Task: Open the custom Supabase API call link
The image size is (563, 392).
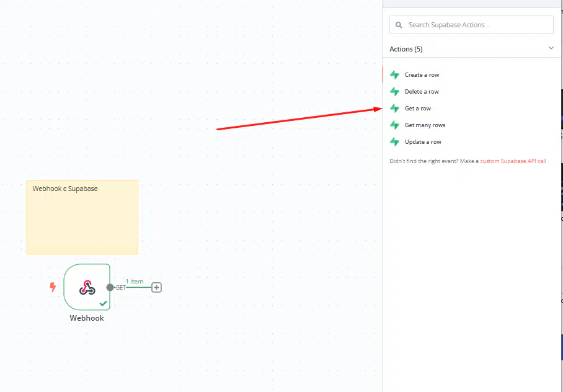Action: pos(513,161)
